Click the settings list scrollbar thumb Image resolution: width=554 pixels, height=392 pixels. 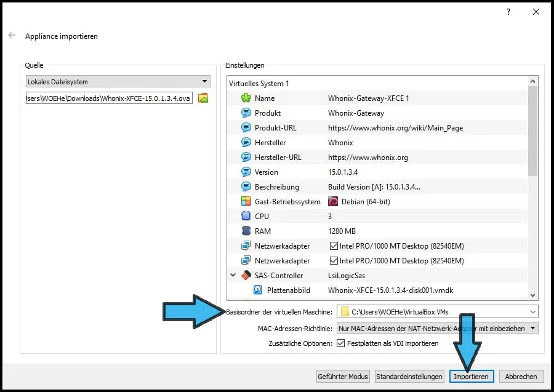[533, 130]
